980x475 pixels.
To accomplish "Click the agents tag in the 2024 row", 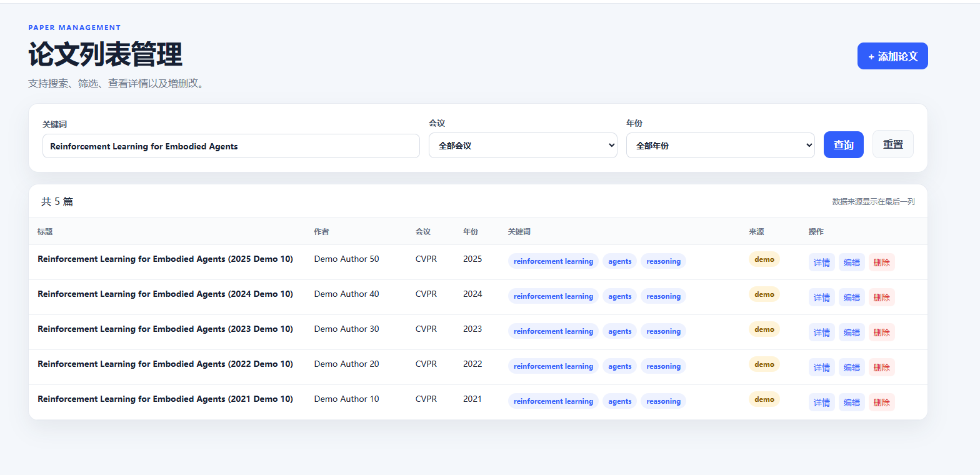I will (619, 296).
